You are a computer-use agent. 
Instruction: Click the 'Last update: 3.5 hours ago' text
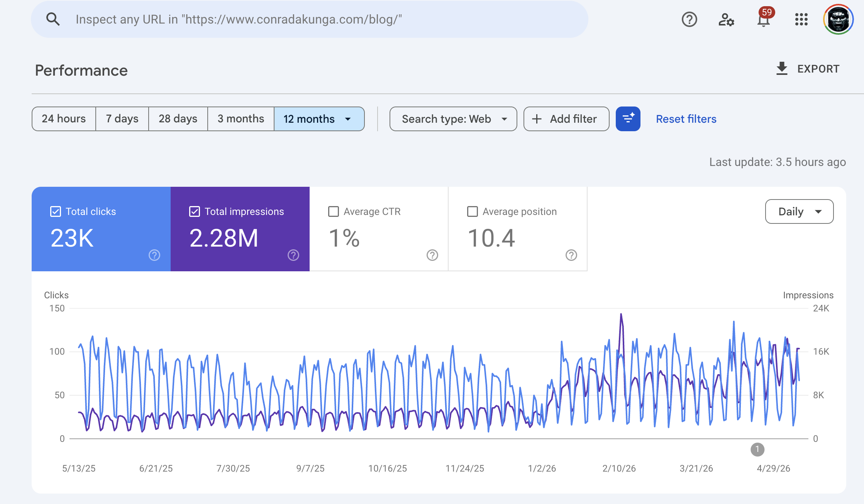pos(778,162)
